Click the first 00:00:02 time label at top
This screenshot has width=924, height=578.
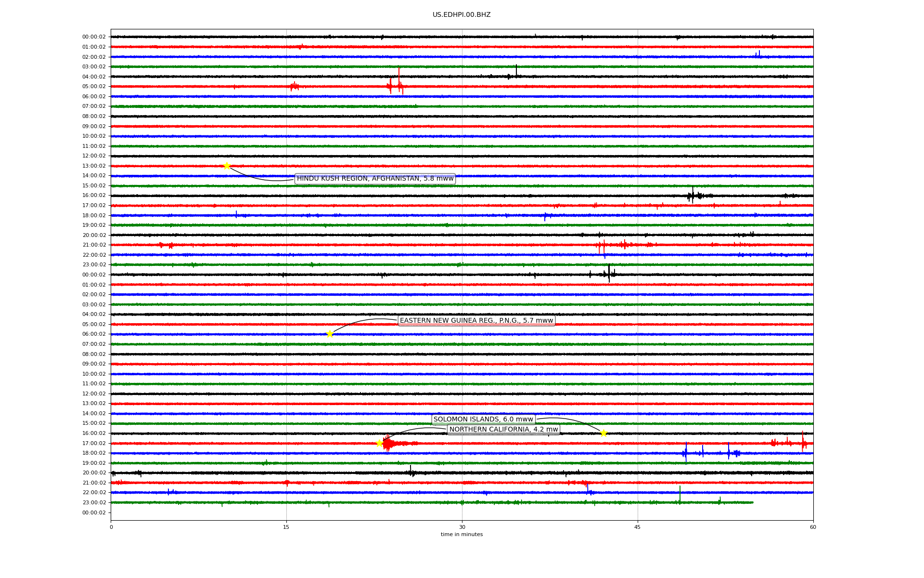coord(94,37)
